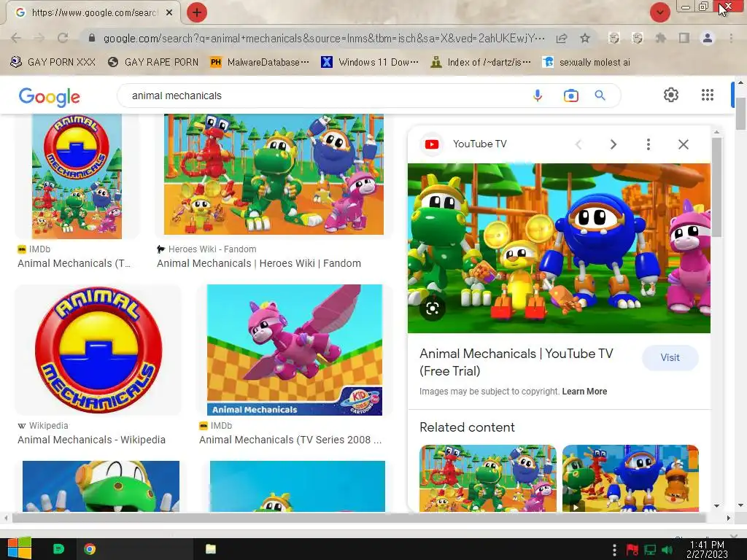Image resolution: width=747 pixels, height=560 pixels.
Task: Open a new browser tab with the plus button
Action: coord(197,12)
